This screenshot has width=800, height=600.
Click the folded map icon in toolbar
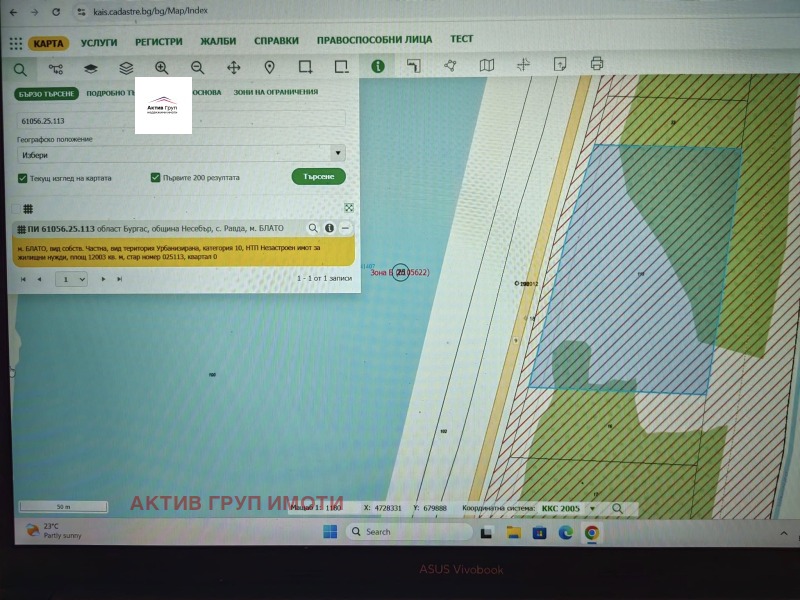coord(487,65)
